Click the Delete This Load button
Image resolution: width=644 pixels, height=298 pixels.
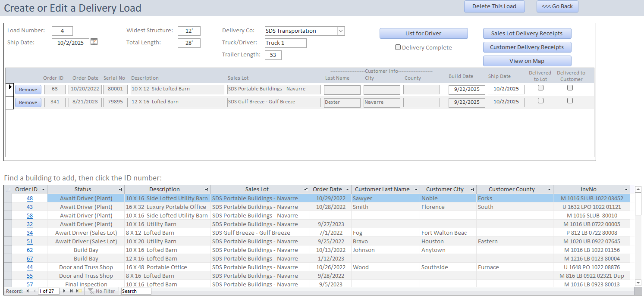[494, 6]
